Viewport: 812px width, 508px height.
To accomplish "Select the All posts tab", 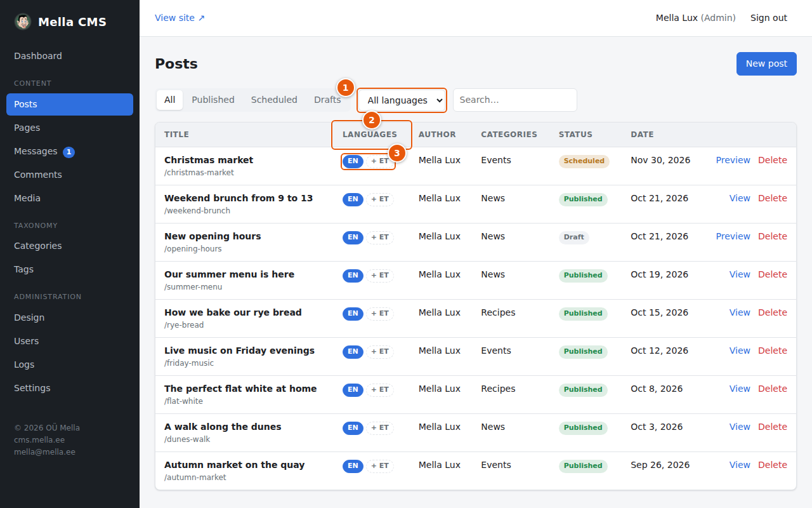I will 170,100.
